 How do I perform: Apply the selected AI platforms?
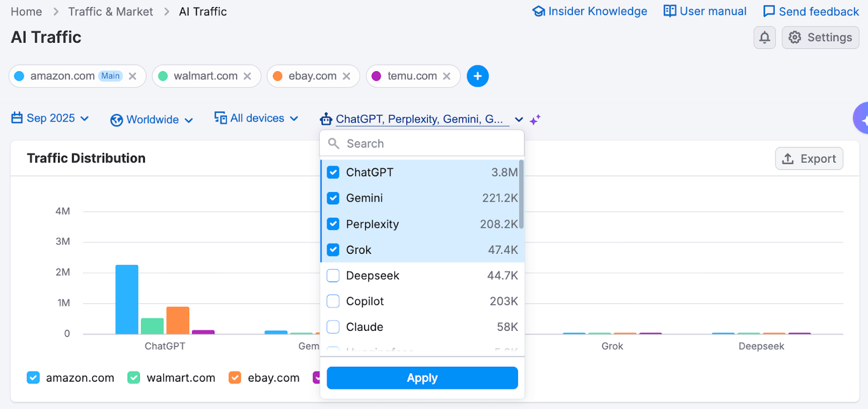(422, 377)
